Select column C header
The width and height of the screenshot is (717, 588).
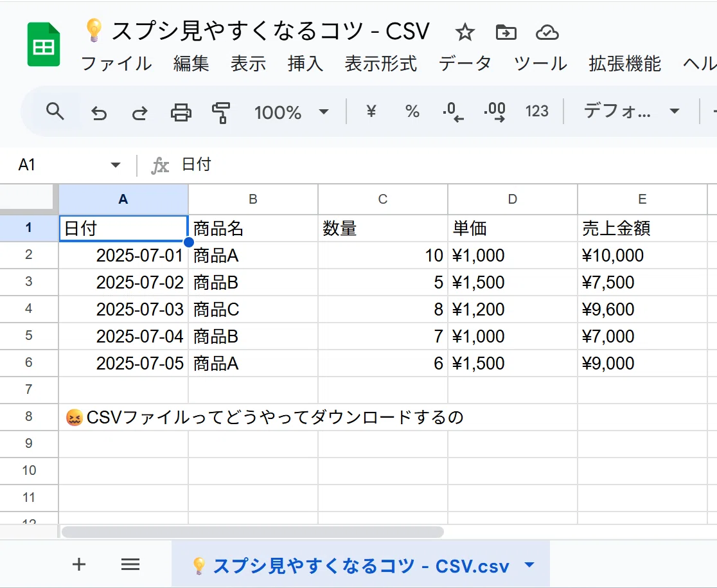383,199
